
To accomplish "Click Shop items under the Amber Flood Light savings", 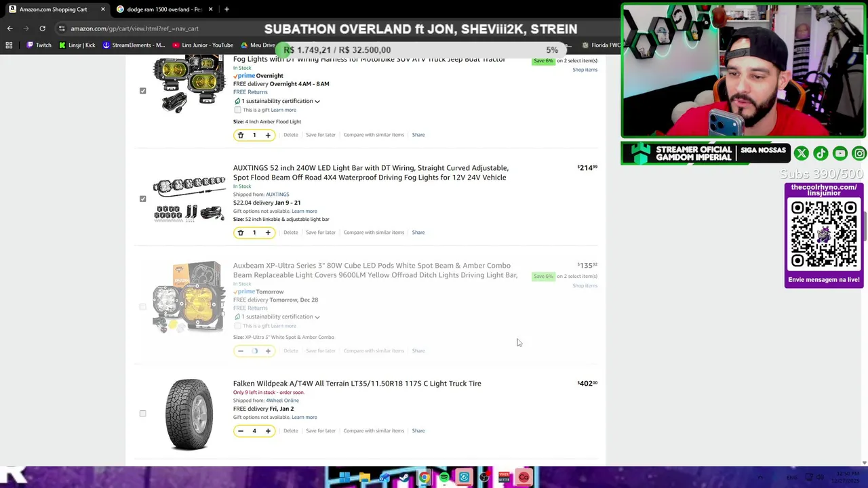I will (585, 70).
